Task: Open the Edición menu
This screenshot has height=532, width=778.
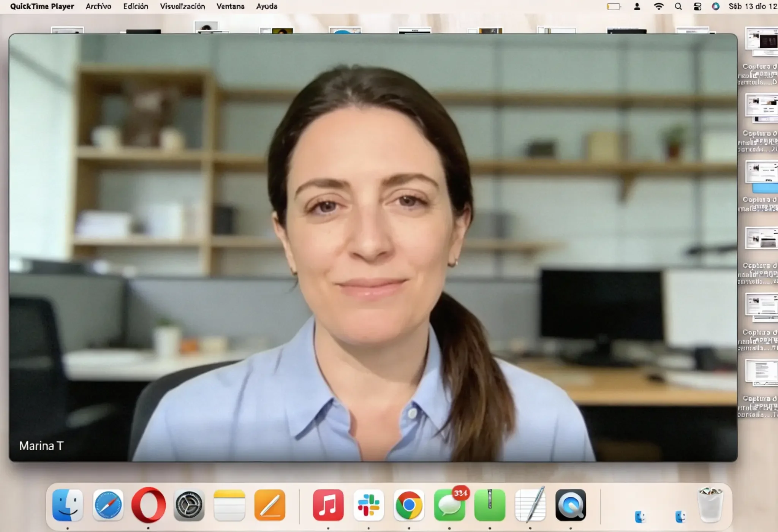Action: [136, 6]
